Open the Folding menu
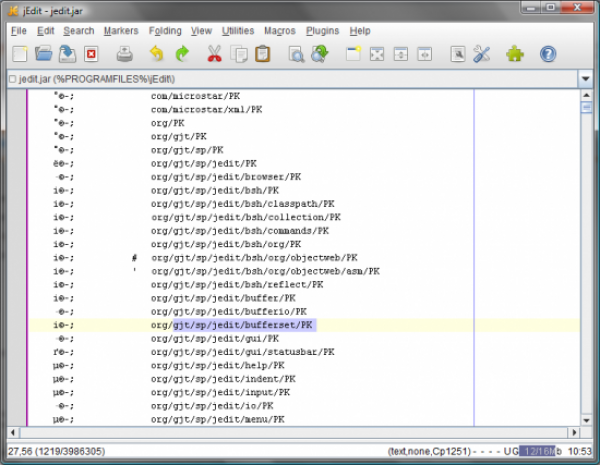The width and height of the screenshot is (600, 465). [165, 31]
